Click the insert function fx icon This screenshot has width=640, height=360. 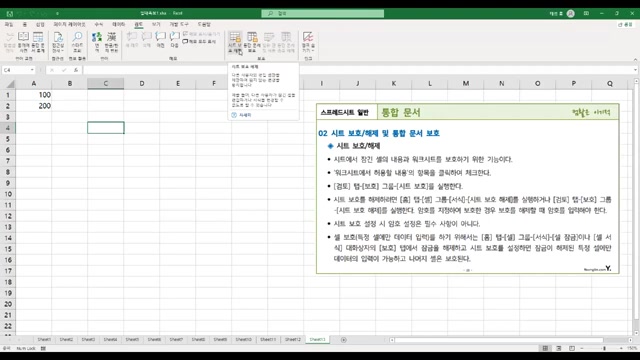[x=76, y=70]
